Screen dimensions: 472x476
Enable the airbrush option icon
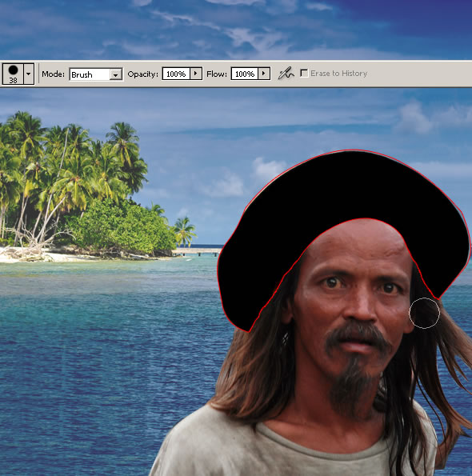point(286,73)
